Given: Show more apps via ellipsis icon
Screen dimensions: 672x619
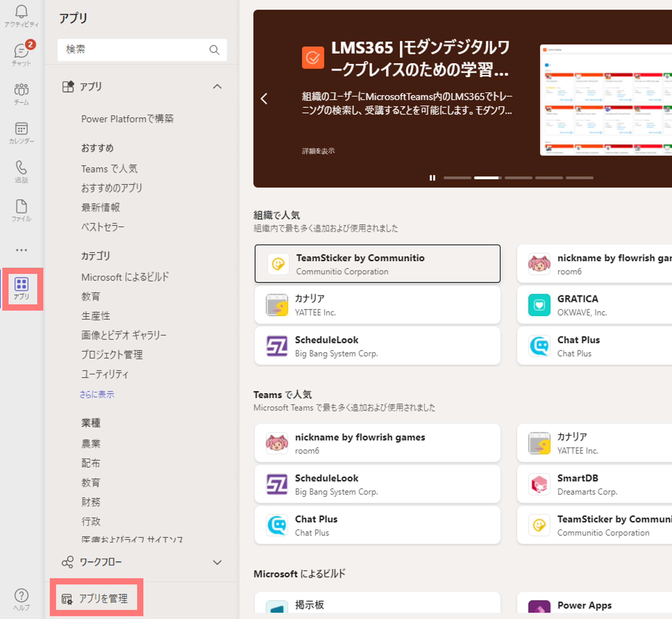Looking at the screenshot, I should click(x=21, y=250).
